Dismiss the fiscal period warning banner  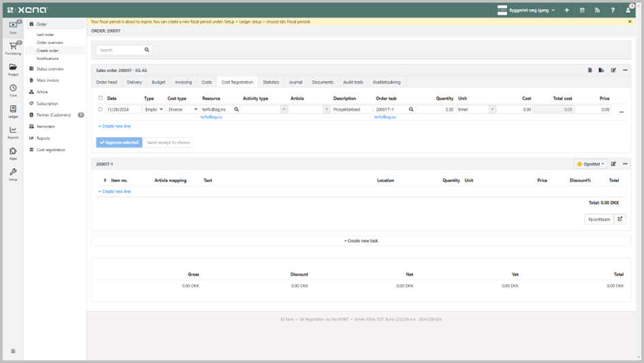pyautogui.click(x=630, y=22)
